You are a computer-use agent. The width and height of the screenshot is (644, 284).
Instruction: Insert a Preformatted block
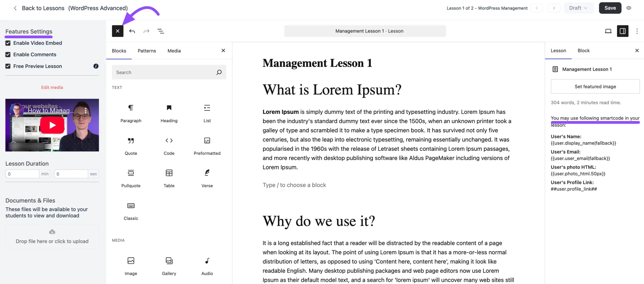pos(207,146)
